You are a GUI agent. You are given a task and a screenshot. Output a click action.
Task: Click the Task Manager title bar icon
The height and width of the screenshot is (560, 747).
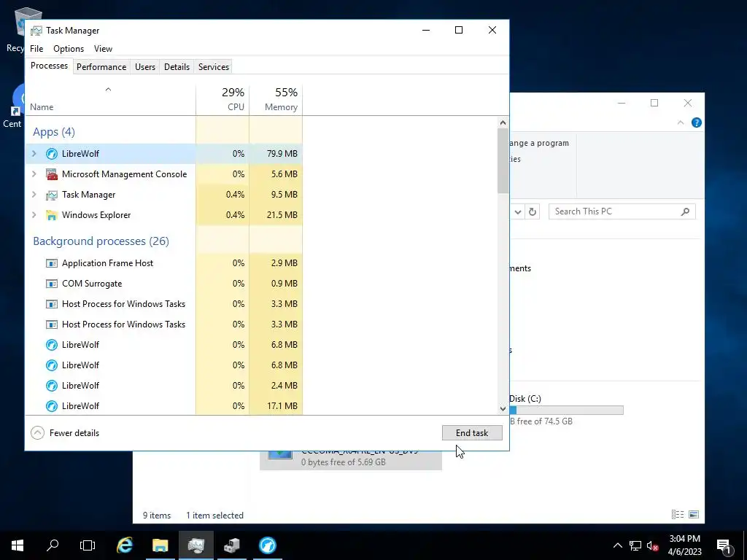tap(36, 31)
